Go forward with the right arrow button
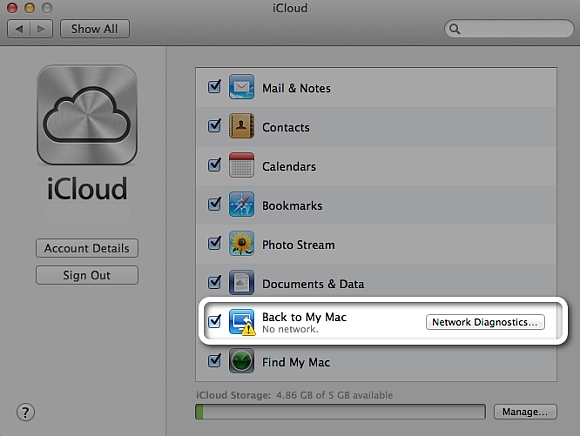This screenshot has height=436, width=580. coord(41,29)
